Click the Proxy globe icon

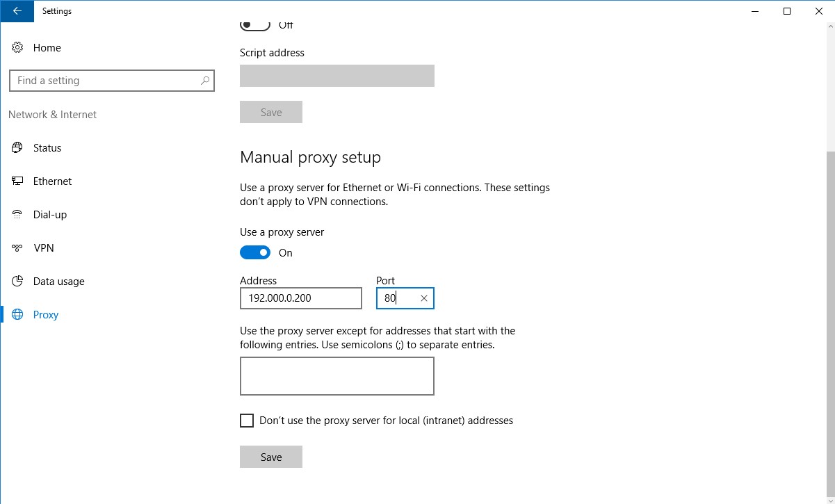click(18, 315)
